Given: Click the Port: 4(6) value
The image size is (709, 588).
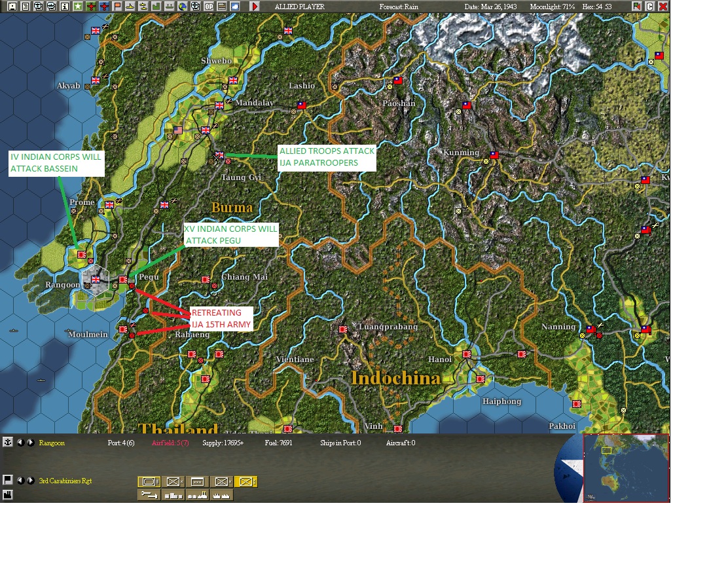Looking at the screenshot, I should pyautogui.click(x=120, y=443).
